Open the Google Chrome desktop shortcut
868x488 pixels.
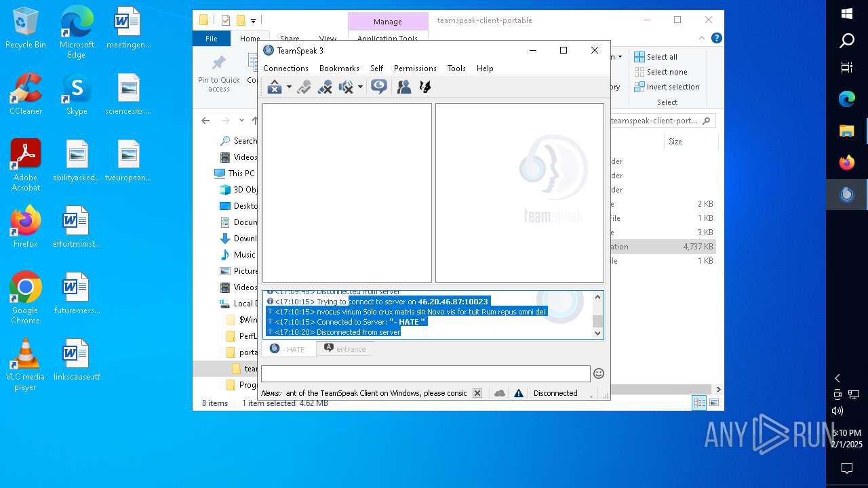click(25, 298)
